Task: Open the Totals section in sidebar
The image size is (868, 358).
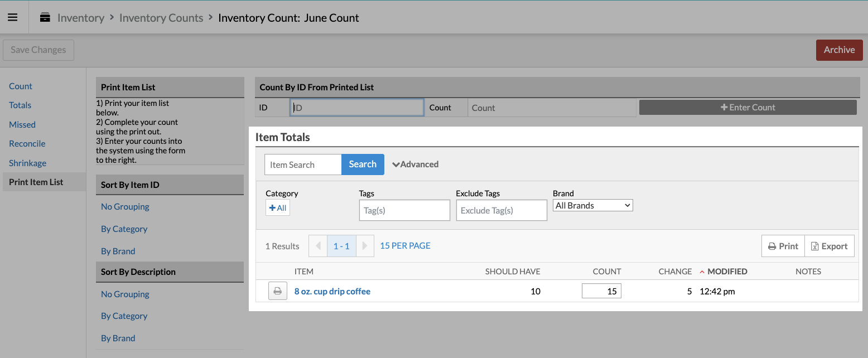Action: tap(20, 105)
